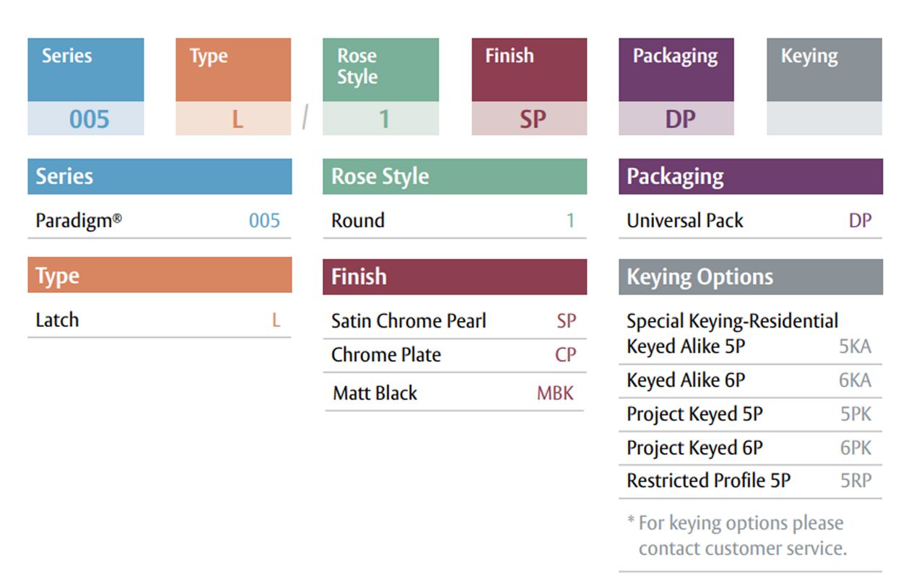Screen dimensions: 924x583
Task: Click the purple Packaging header tile
Action: click(x=676, y=70)
